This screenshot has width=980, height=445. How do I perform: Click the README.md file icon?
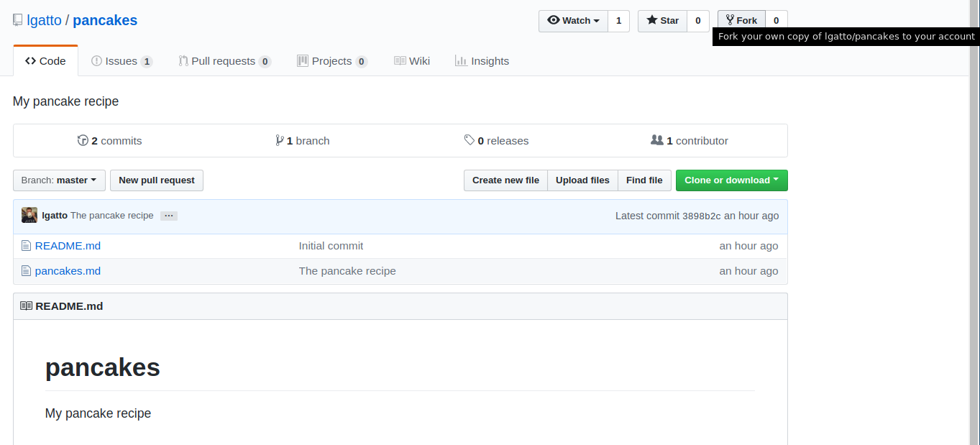pos(27,245)
